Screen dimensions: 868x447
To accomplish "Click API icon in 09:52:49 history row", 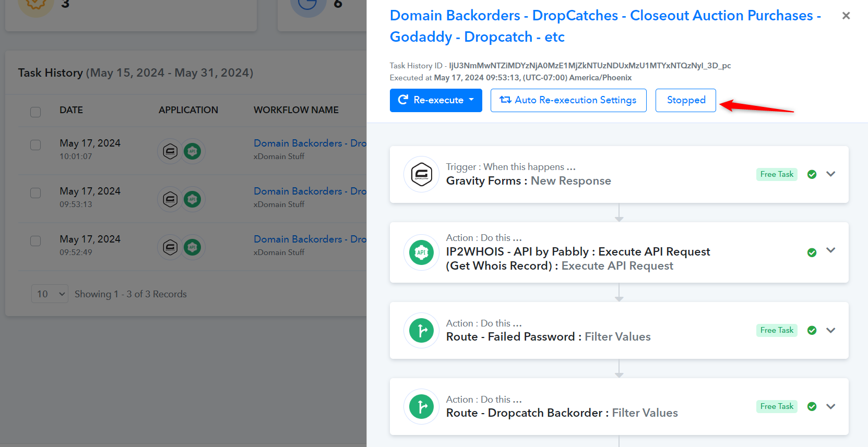I will pos(193,247).
